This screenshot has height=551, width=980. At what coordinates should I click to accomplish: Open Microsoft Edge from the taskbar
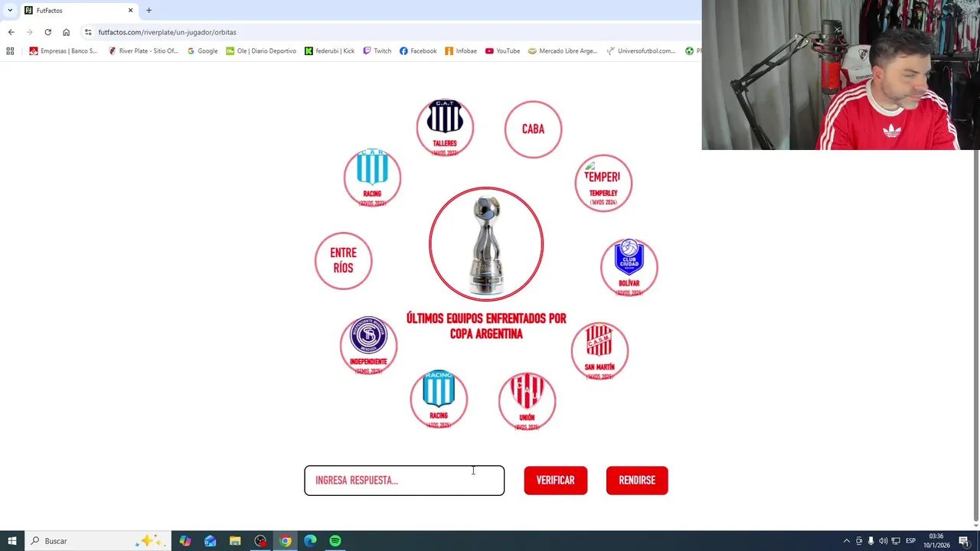tap(310, 541)
